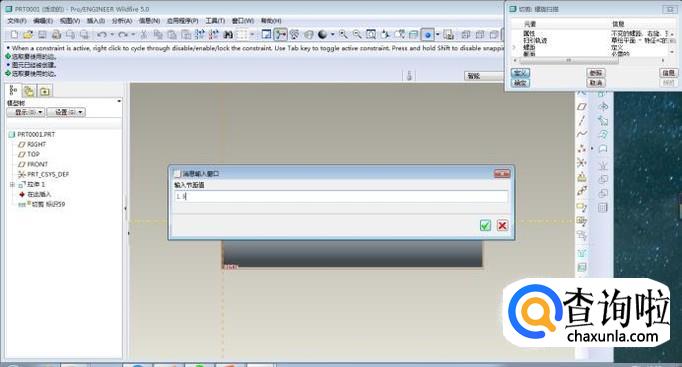
Task: Select the Undo arrow toolbar icon
Action: pos(102,34)
